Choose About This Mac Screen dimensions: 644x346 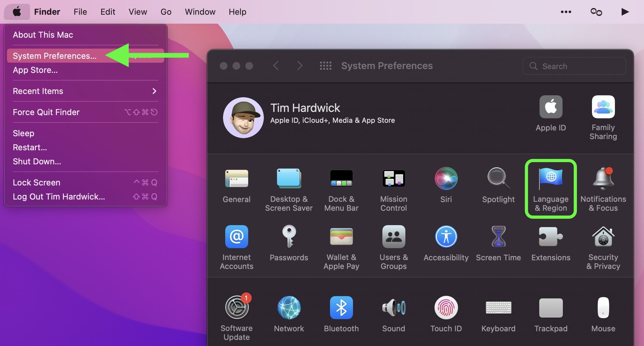click(86, 35)
